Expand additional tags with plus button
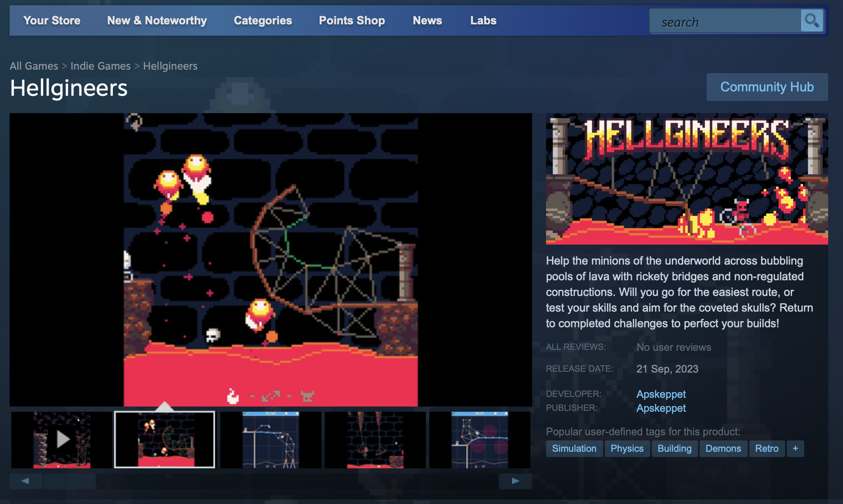Viewport: 843px width, 504px height. (x=796, y=448)
